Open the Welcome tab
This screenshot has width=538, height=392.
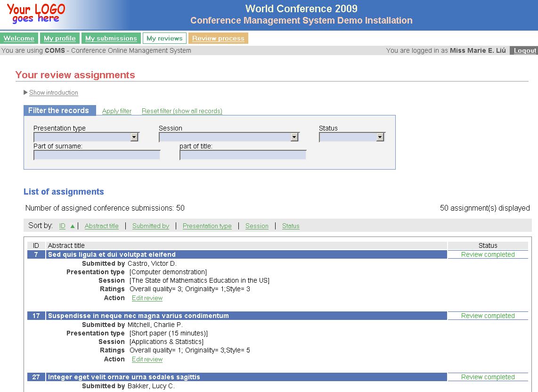[19, 38]
